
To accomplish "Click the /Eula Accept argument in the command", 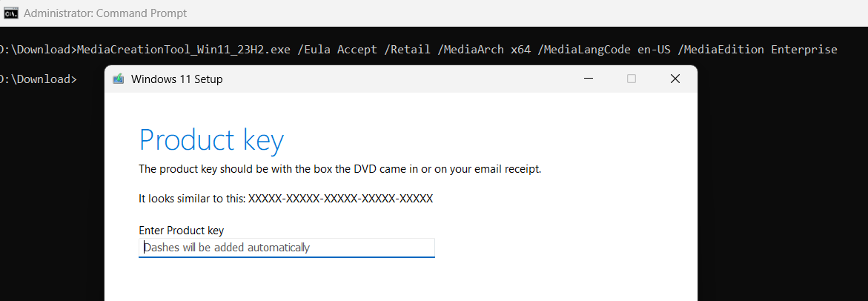I will click(x=337, y=50).
